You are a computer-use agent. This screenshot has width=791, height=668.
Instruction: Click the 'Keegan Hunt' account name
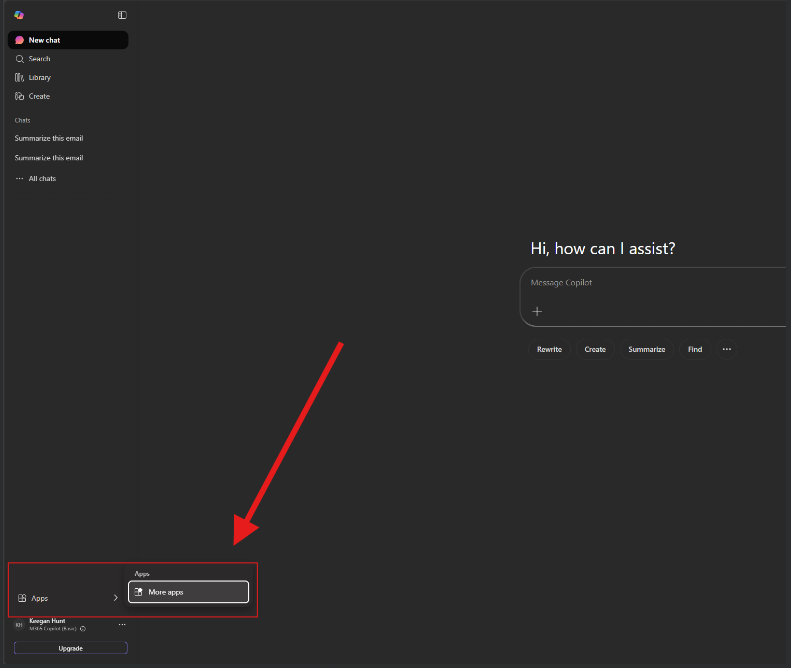pyautogui.click(x=47, y=621)
